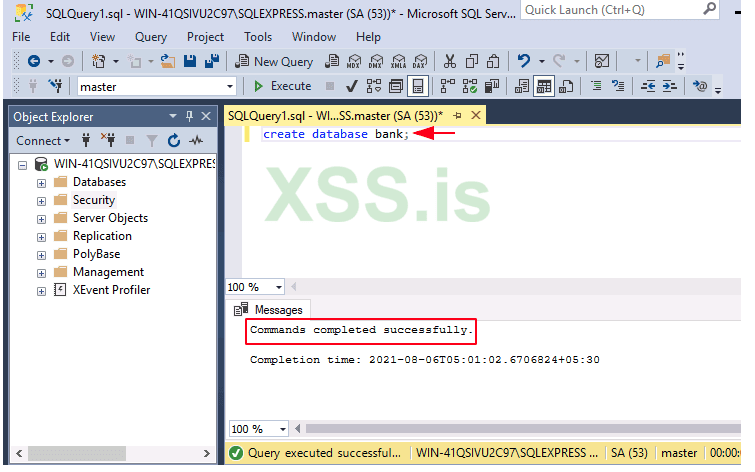This screenshot has height=472, width=755.
Task: Open a new DAX query
Action: point(420,61)
